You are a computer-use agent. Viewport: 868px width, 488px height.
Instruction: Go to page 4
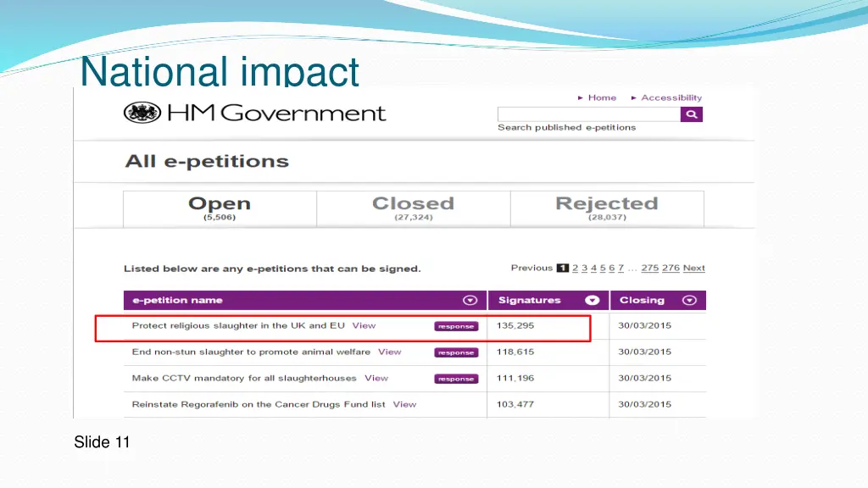point(593,268)
